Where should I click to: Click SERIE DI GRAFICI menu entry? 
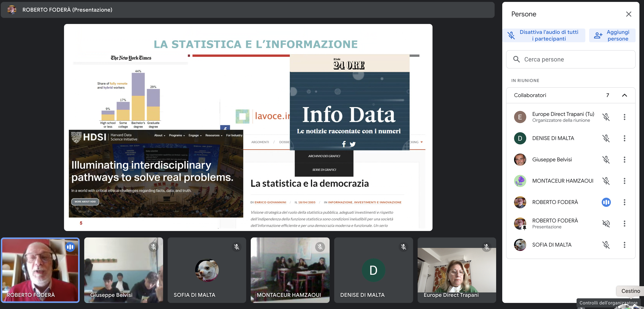[x=324, y=170]
